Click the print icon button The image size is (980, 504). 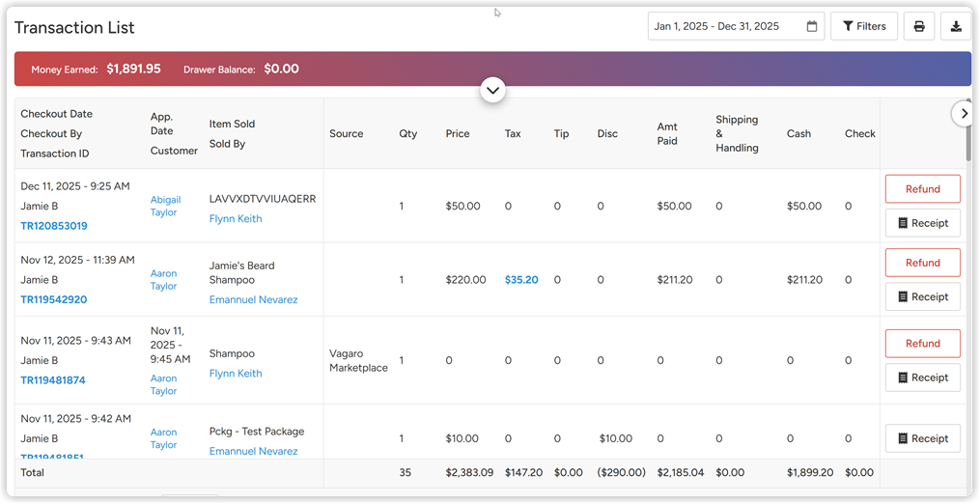919,26
